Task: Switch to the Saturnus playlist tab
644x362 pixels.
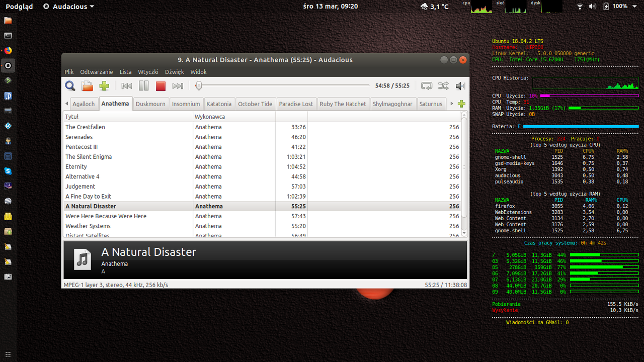Action: (x=431, y=104)
